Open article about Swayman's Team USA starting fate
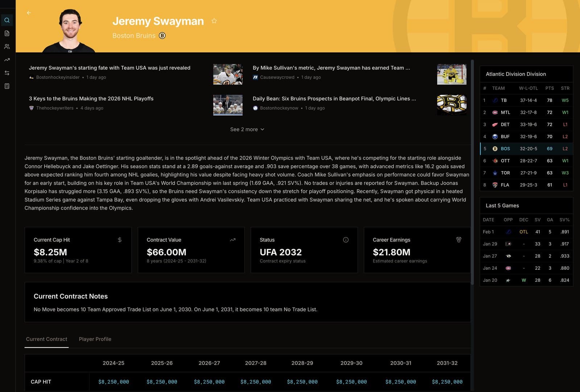 tap(109, 68)
